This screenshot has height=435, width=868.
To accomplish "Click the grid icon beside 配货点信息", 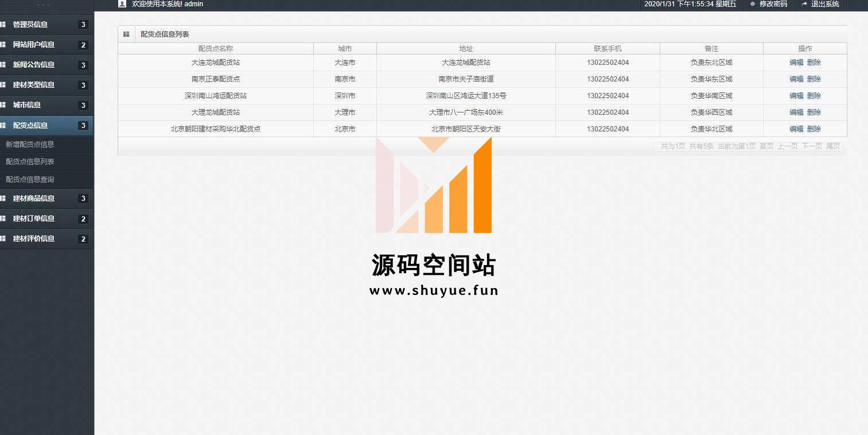I will [3, 125].
